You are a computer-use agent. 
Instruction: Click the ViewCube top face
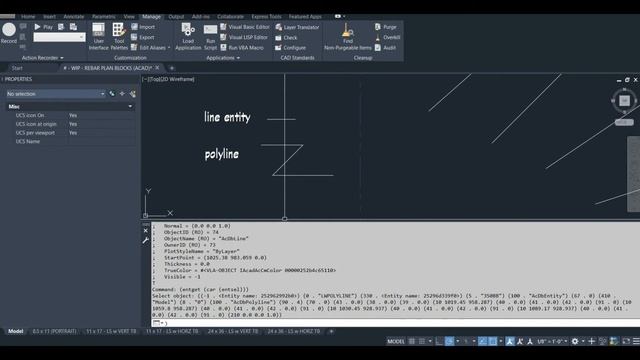click(x=624, y=100)
